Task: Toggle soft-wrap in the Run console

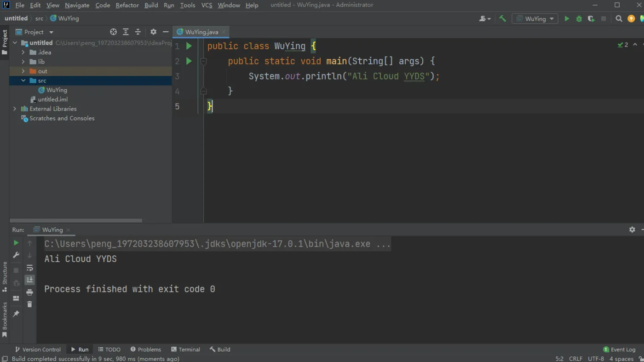Action: [x=29, y=268]
